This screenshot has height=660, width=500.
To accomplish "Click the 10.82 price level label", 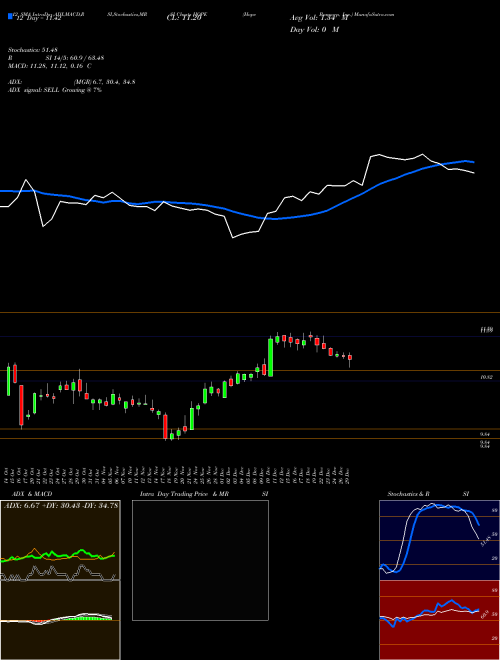I will pyautogui.click(x=487, y=378).
